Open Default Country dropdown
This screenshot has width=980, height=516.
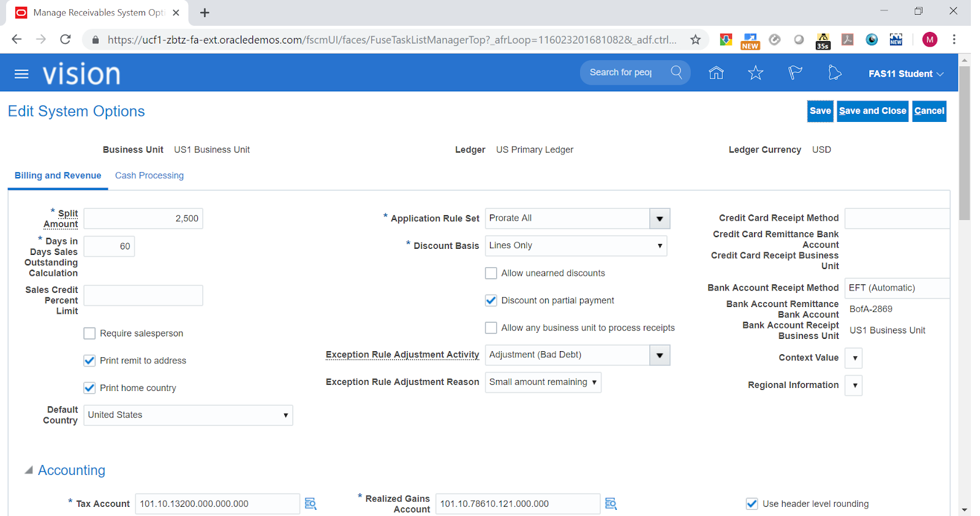(188, 415)
